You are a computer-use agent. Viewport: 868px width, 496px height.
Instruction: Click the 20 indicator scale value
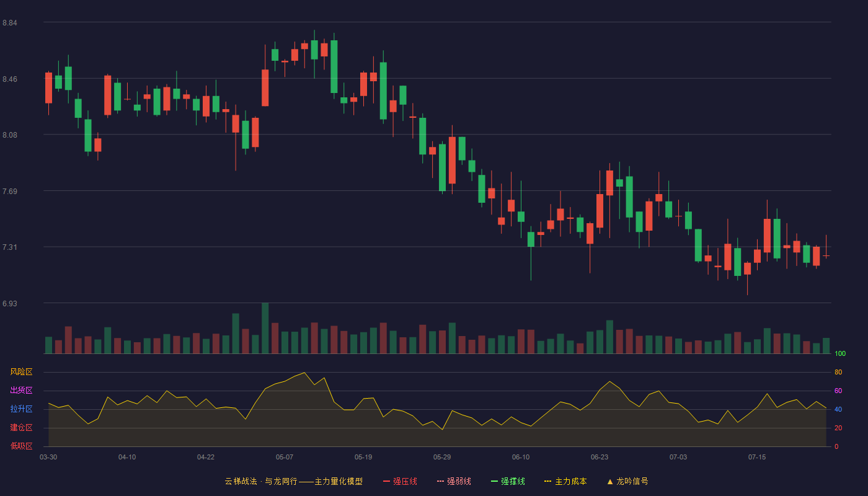(838, 428)
